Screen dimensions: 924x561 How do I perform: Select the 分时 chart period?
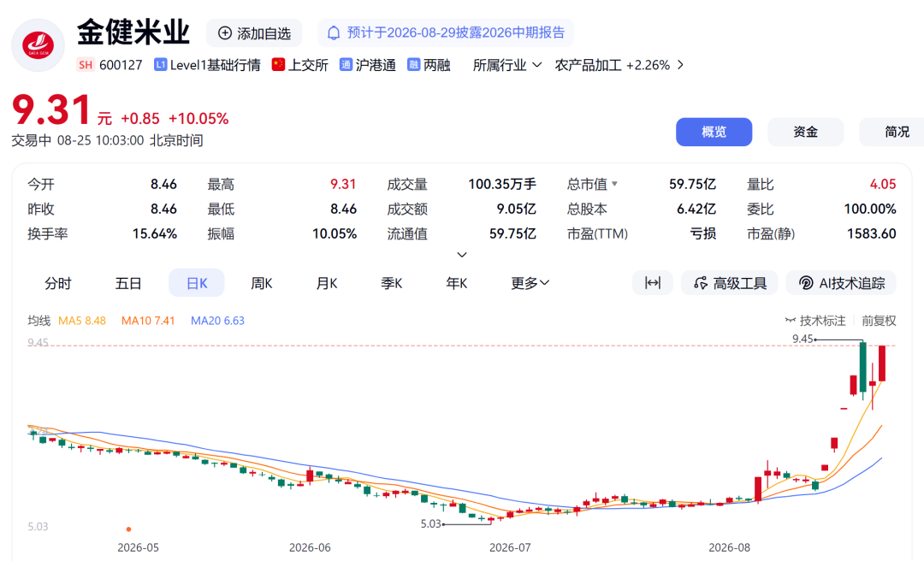(x=58, y=283)
